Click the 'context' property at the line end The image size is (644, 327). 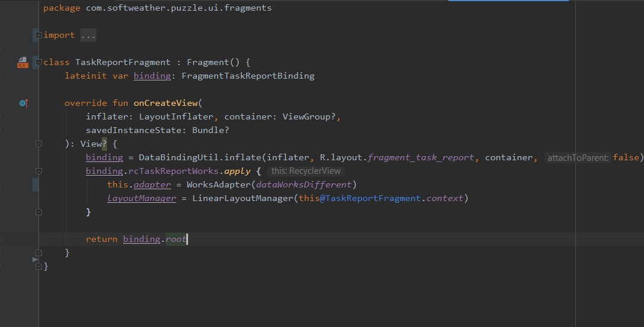[x=444, y=198]
